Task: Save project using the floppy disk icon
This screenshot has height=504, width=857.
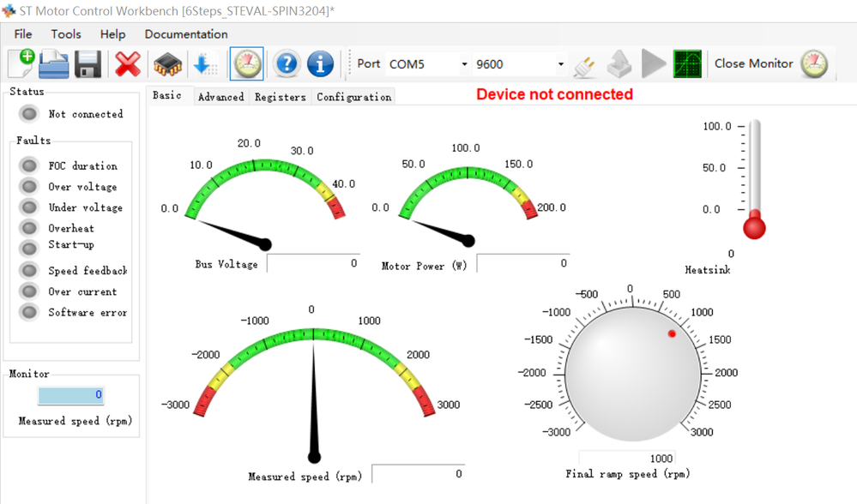Action: tap(88, 64)
